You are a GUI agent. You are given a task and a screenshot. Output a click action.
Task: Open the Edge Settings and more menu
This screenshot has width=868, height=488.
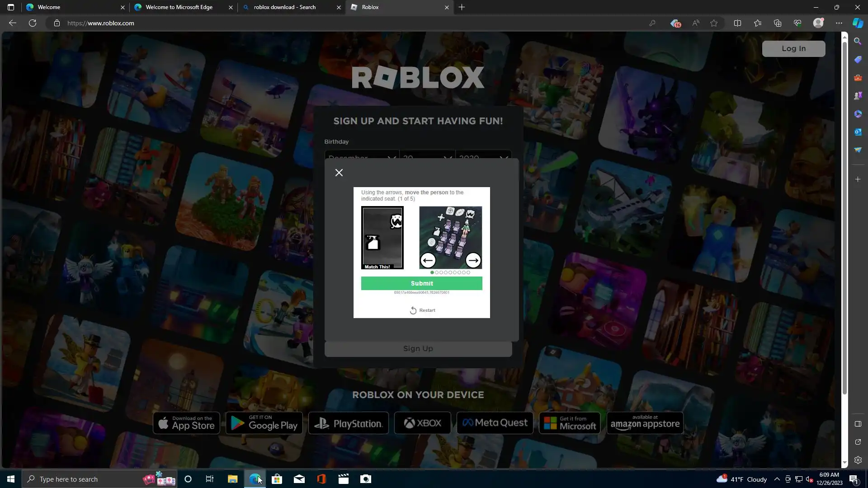(839, 23)
